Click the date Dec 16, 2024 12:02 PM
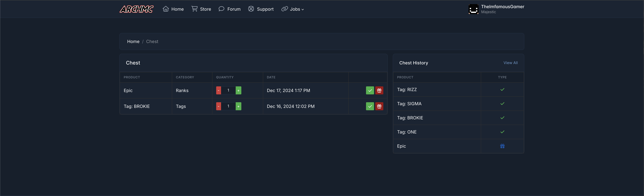This screenshot has height=196, width=644. coord(291,106)
